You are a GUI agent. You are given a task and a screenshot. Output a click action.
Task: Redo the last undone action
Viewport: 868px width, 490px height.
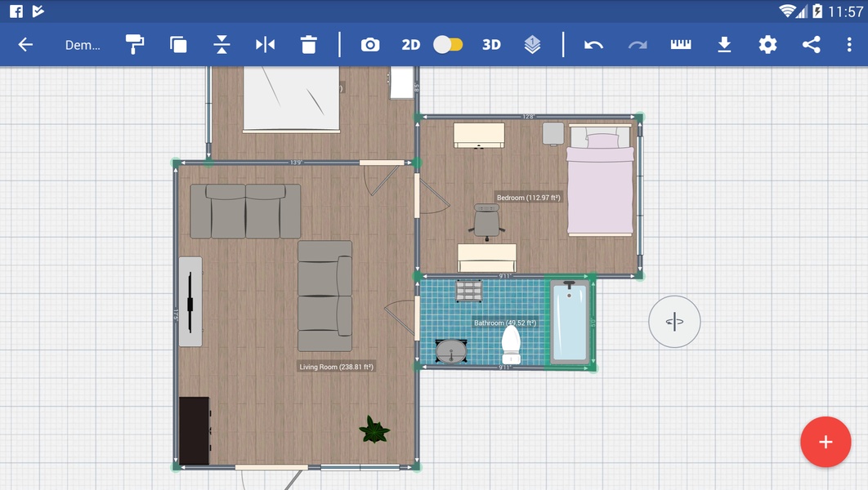638,45
